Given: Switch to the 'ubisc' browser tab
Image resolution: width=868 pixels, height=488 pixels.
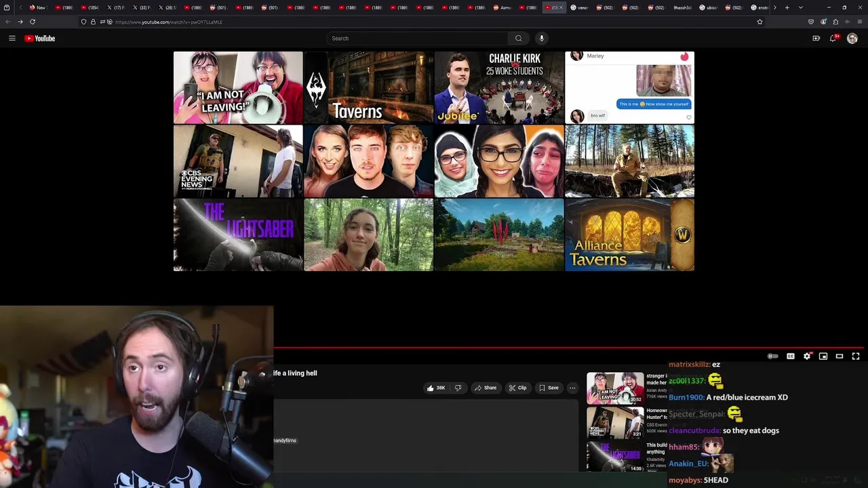Looking at the screenshot, I should pos(709,7).
